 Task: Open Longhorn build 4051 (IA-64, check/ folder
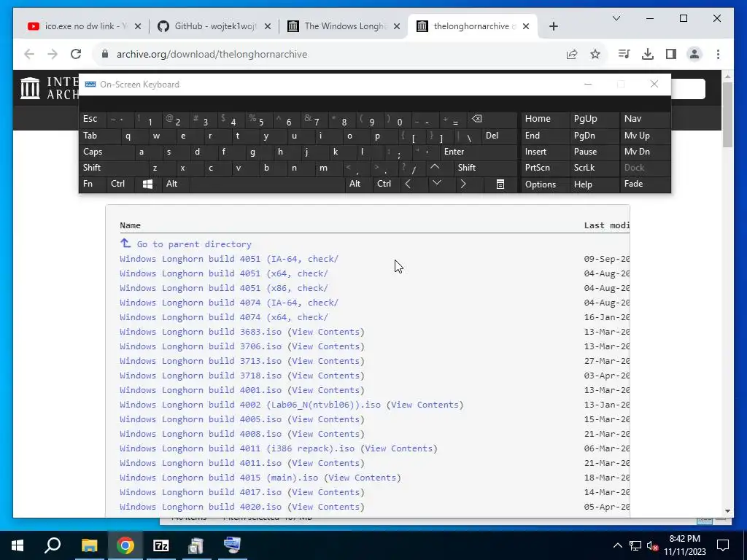[x=228, y=259]
